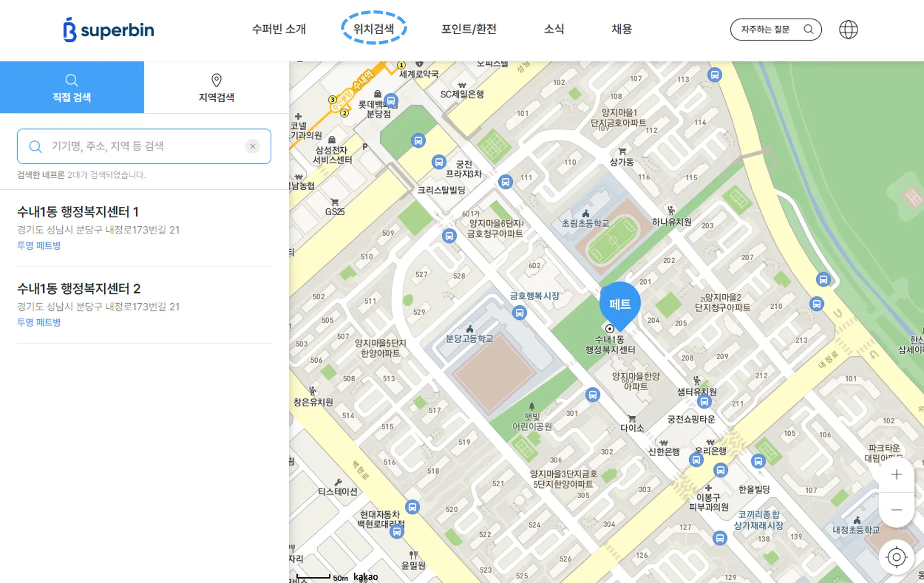Zoom in using the plus button
924x583 pixels.
click(896, 474)
